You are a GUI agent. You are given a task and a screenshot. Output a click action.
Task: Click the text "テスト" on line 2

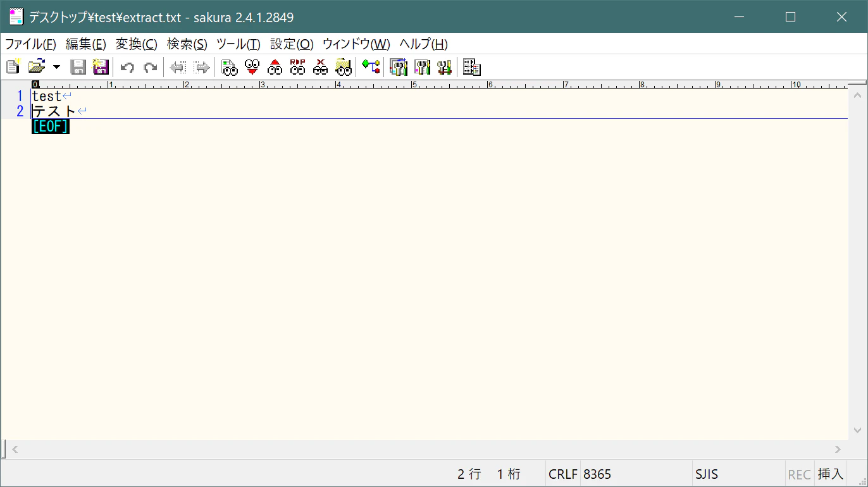[x=54, y=111]
